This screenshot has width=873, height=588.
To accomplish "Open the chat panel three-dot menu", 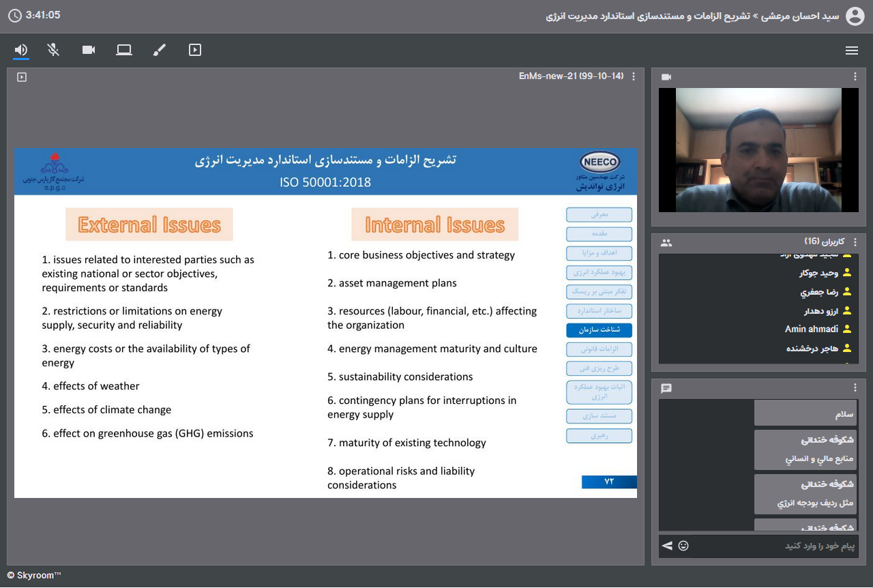I will (x=855, y=387).
